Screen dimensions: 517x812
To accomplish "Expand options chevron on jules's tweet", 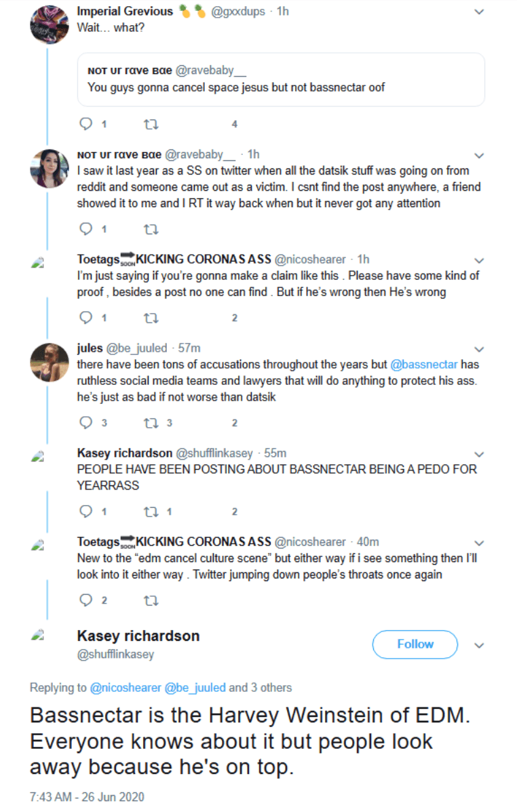I will tap(479, 349).
